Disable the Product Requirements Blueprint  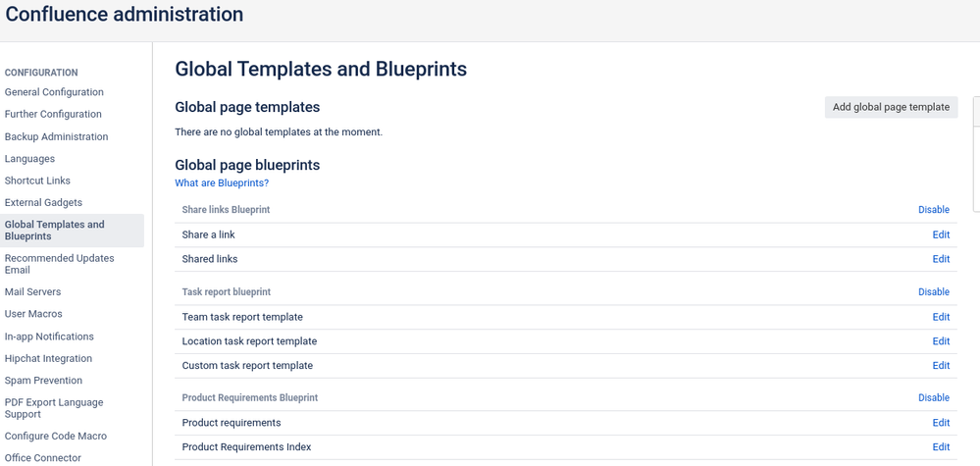point(934,397)
